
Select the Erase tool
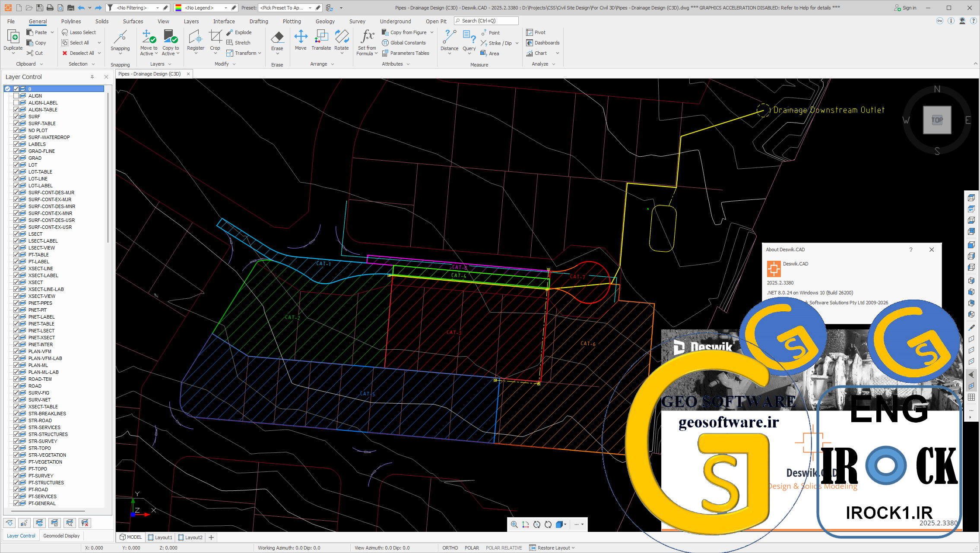click(277, 40)
